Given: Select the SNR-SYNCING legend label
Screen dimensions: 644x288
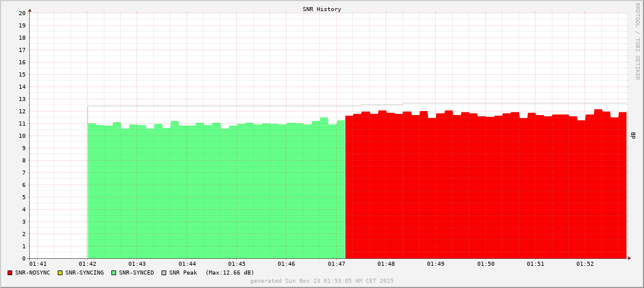Looking at the screenshot, I should (84, 273).
